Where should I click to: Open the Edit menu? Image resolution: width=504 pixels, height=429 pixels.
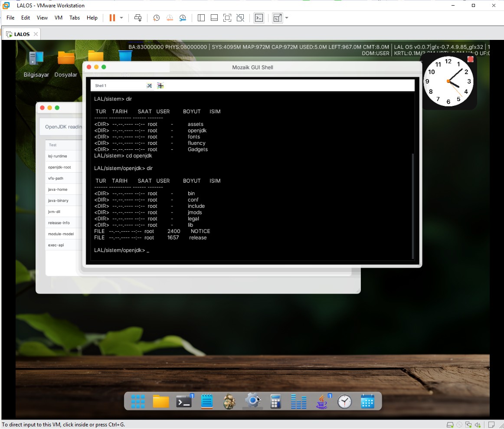26,18
